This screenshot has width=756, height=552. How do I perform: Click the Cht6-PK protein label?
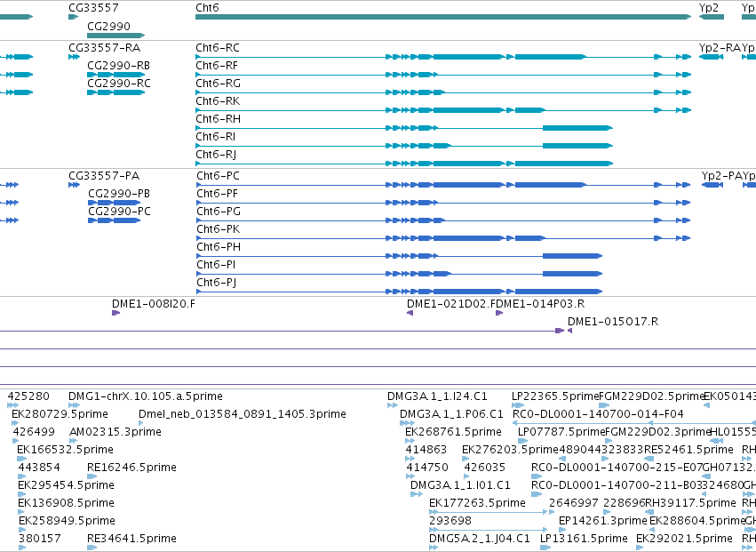[218, 229]
